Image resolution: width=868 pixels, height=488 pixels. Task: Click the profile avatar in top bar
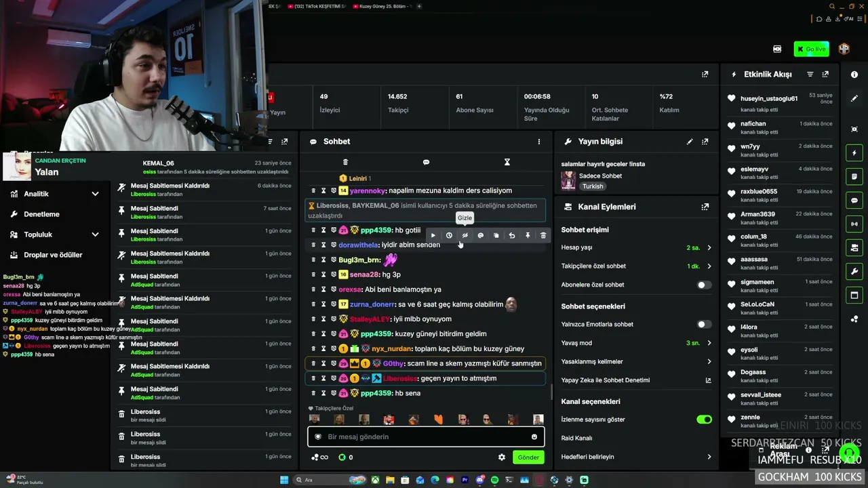point(844,49)
